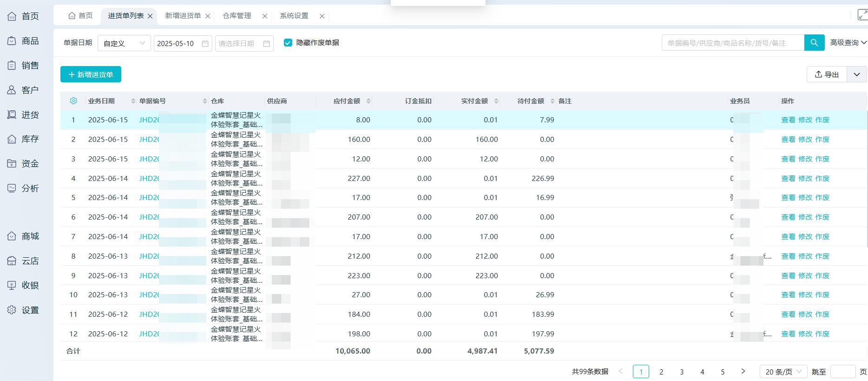This screenshot has width=868, height=381.
Task: Click the previous page arrow
Action: coord(620,371)
